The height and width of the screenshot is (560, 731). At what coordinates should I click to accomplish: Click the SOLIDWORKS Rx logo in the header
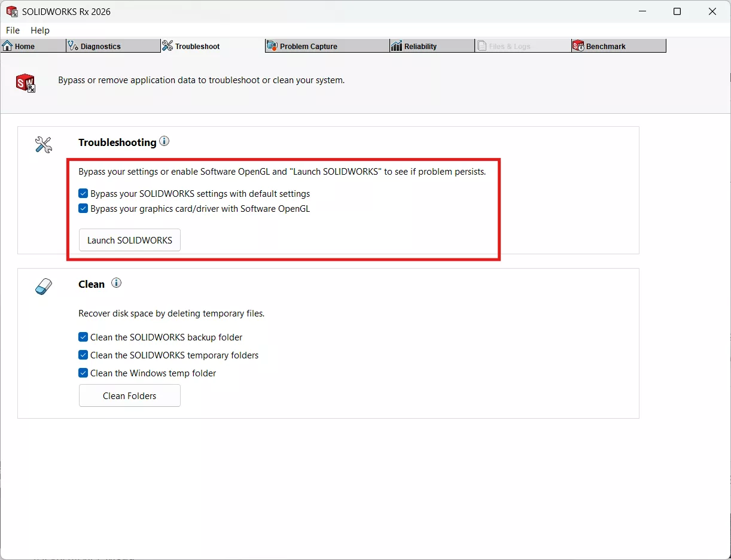[25, 83]
